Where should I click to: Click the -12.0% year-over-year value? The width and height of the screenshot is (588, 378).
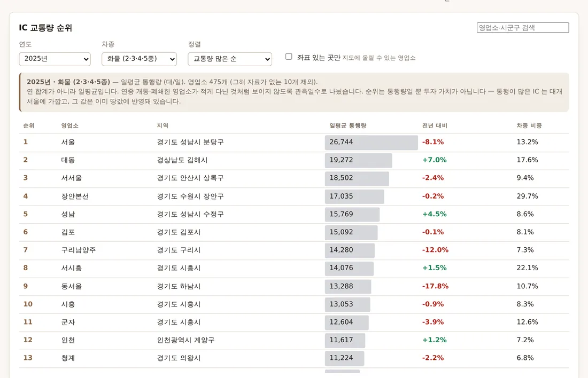[x=435, y=250]
